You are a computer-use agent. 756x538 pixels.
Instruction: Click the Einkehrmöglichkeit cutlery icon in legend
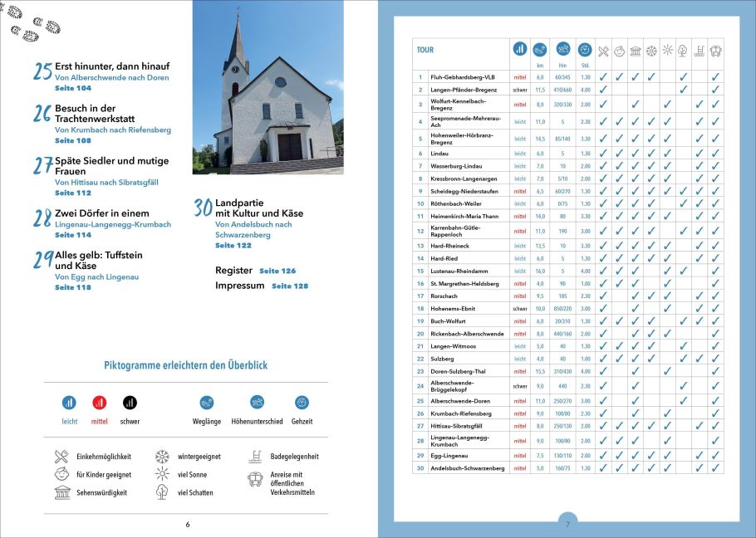[x=61, y=456]
